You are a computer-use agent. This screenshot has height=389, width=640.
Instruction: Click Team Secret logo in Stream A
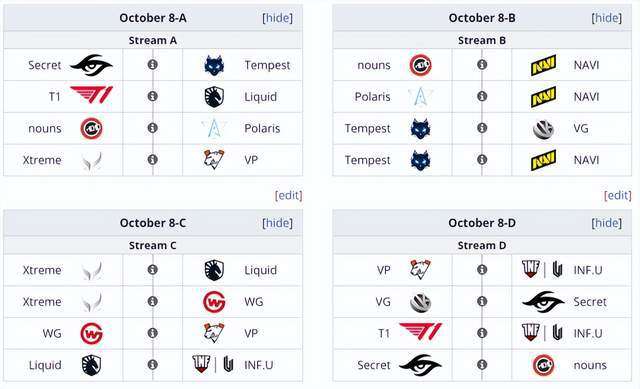pyautogui.click(x=91, y=65)
